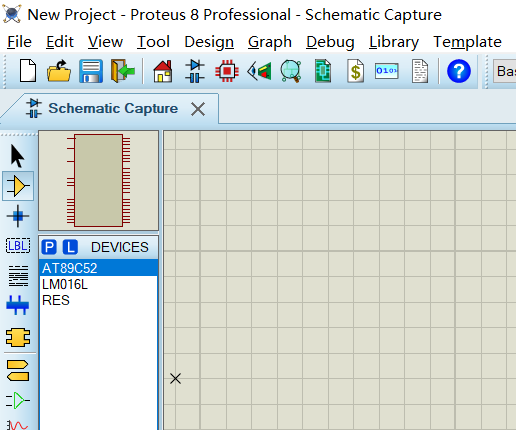Go to Home Page house icon

[x=163, y=71]
